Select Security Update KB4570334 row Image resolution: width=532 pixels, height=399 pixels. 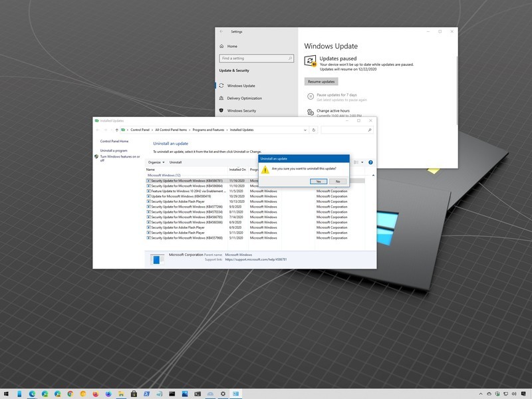coord(255,211)
